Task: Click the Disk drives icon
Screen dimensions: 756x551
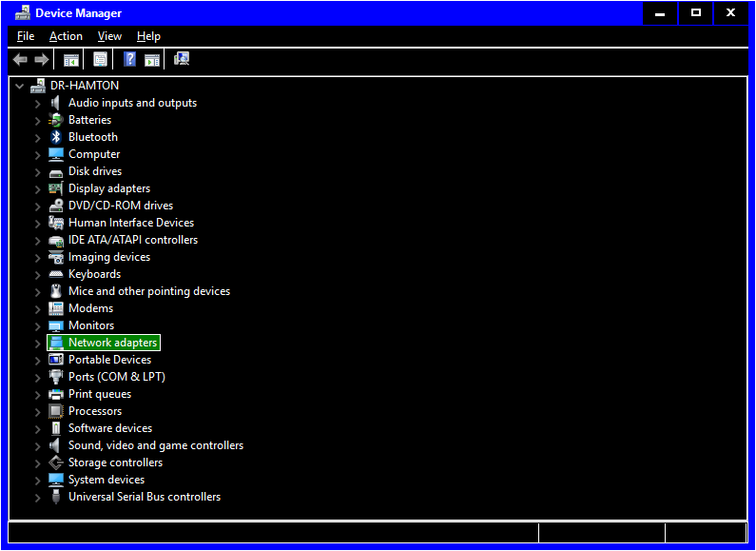Action: [x=56, y=172]
